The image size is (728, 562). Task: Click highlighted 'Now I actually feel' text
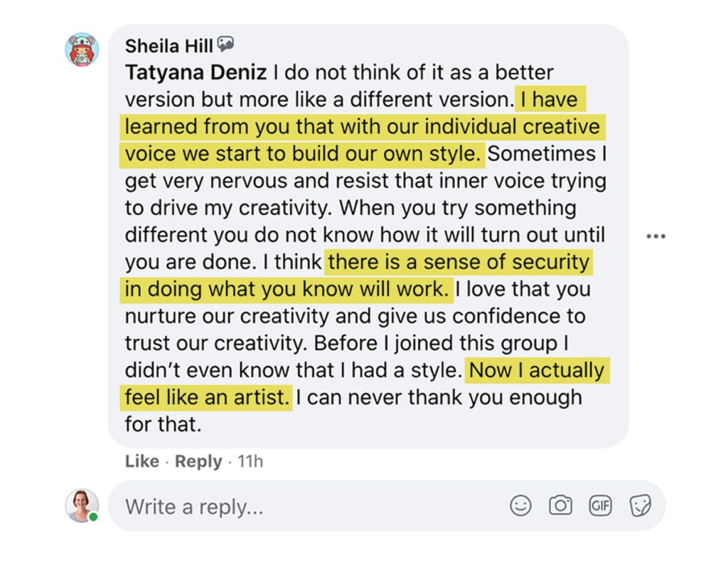(537, 371)
